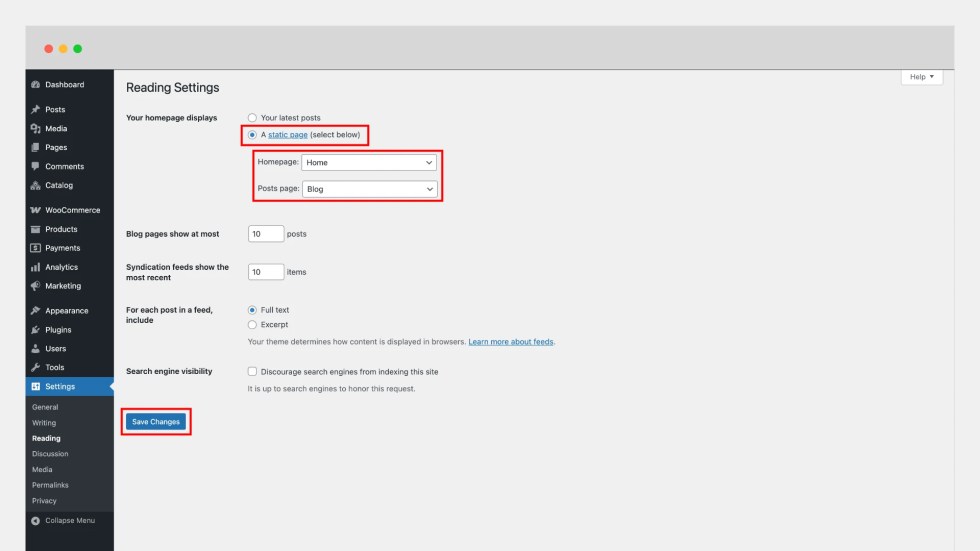Click the 'Blog pages show at most' field
The image size is (980, 551).
266,234
